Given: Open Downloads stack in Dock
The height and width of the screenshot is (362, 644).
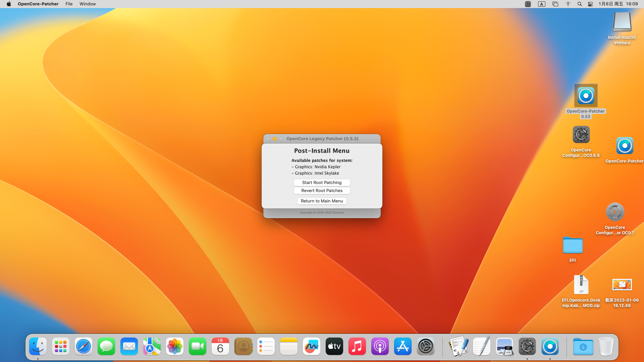Looking at the screenshot, I should click(583, 347).
